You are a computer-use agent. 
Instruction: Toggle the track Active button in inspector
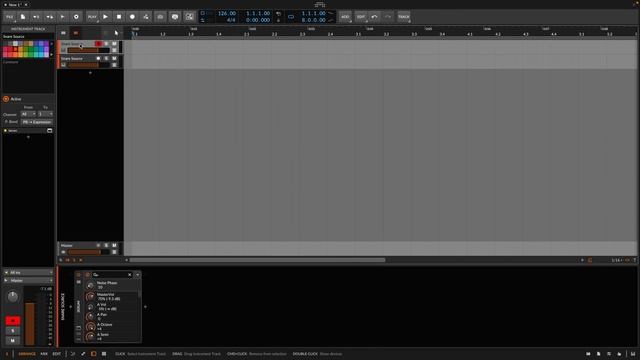6,99
